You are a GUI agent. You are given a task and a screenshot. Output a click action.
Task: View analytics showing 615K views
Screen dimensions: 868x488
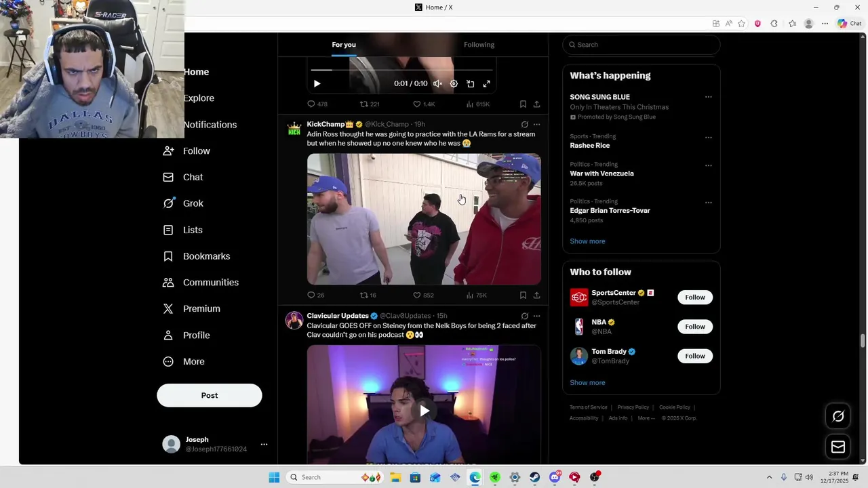(478, 104)
